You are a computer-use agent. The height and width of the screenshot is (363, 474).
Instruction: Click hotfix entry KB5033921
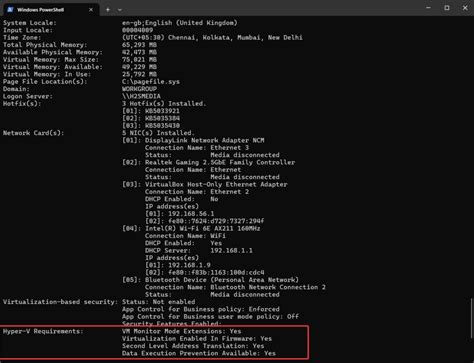click(x=151, y=111)
